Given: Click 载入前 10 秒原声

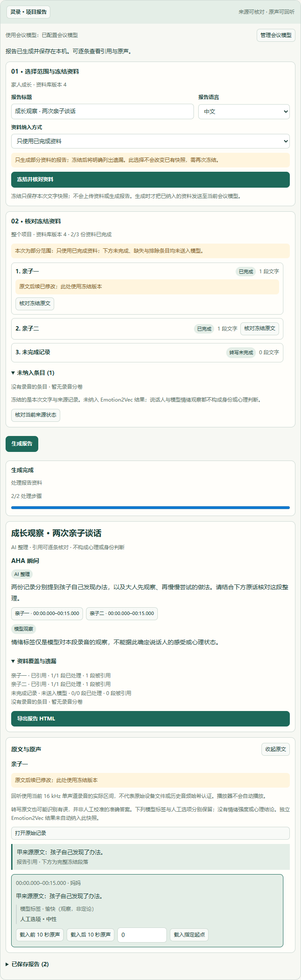Looking at the screenshot, I should pyautogui.click(x=40, y=934).
